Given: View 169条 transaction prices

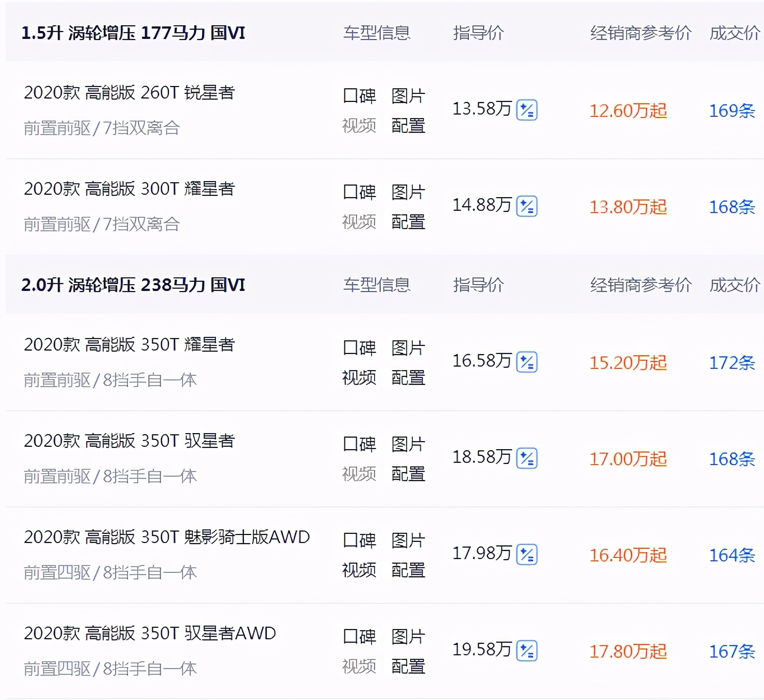Looking at the screenshot, I should (732, 111).
